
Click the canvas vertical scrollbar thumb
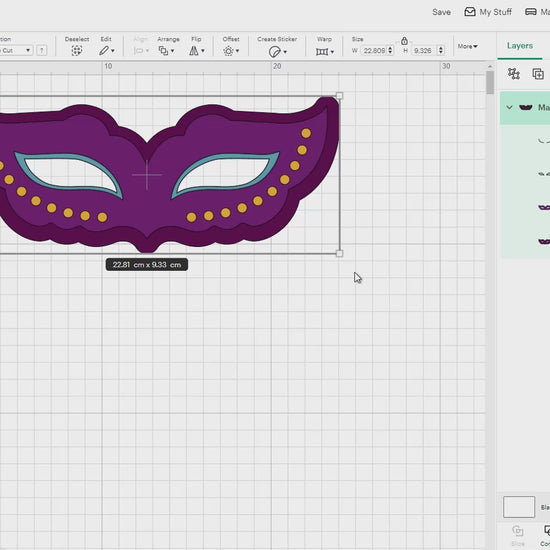click(x=490, y=82)
